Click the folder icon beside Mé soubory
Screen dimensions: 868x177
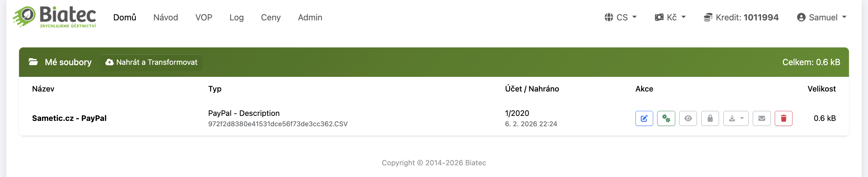pyautogui.click(x=33, y=62)
